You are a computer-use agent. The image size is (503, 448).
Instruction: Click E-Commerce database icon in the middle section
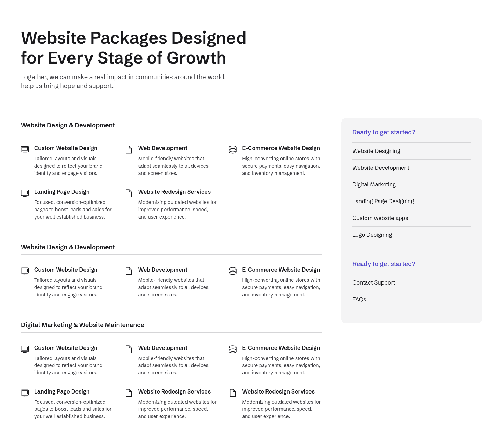233,271
